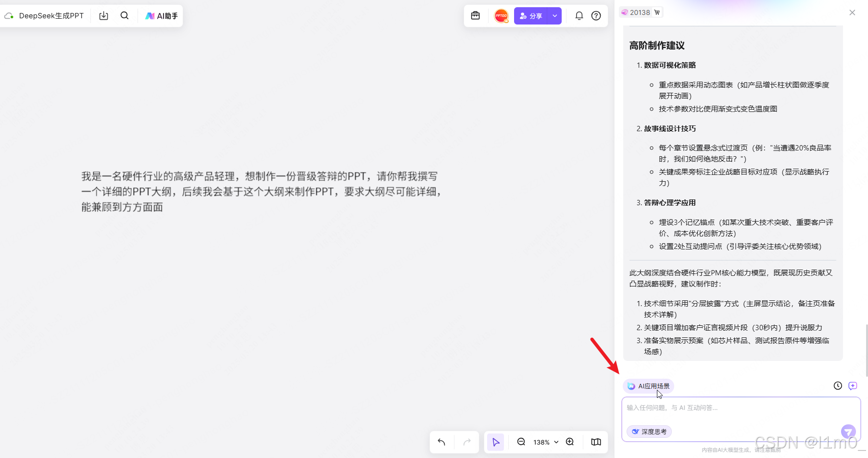Open the map overview icon
Image resolution: width=868 pixels, height=458 pixels.
[x=596, y=442]
